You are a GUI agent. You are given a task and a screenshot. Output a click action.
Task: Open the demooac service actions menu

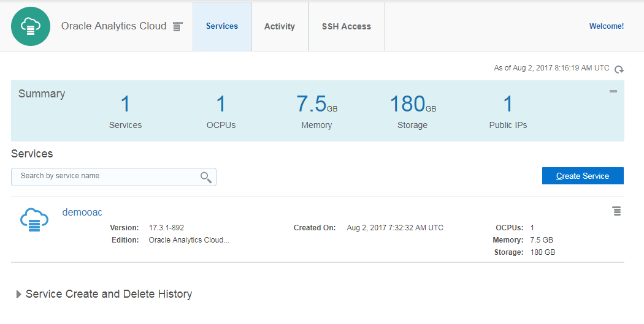tap(616, 211)
